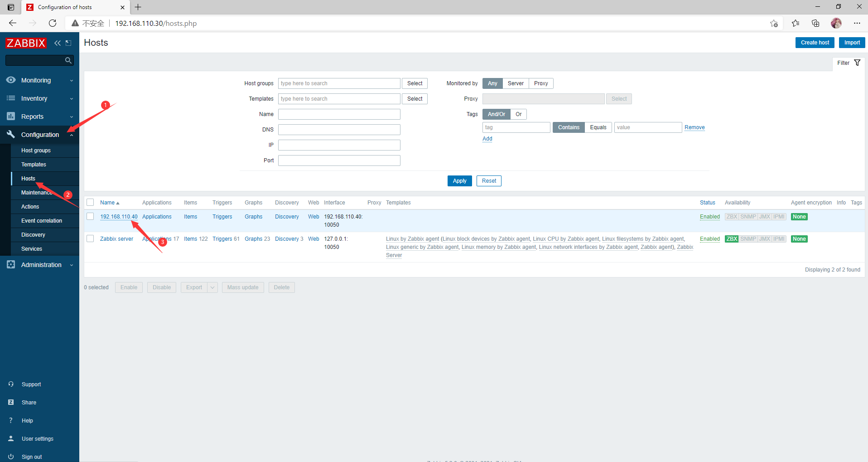The width and height of the screenshot is (868, 462).
Task: Reset the host filter
Action: tap(489, 181)
